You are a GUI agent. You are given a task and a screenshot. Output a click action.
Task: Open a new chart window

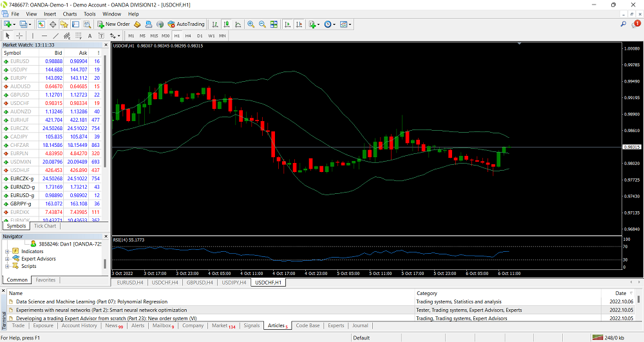click(7, 24)
